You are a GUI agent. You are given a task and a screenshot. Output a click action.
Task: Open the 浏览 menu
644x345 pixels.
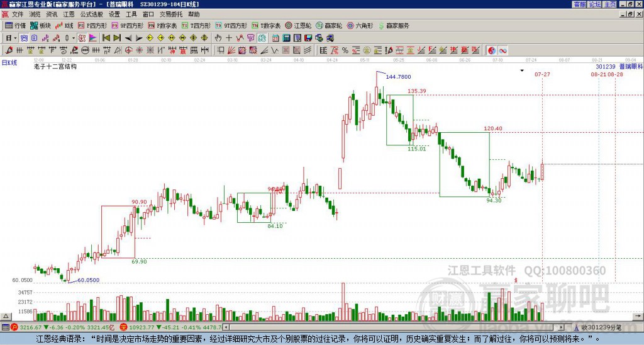(x=35, y=14)
